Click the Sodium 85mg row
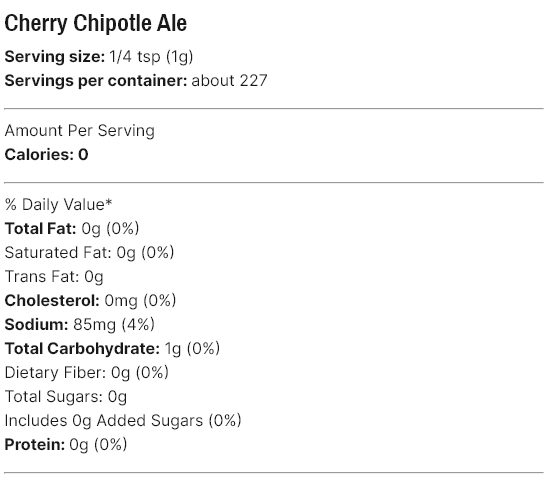Viewport: 560px width, 484px height. 80,325
